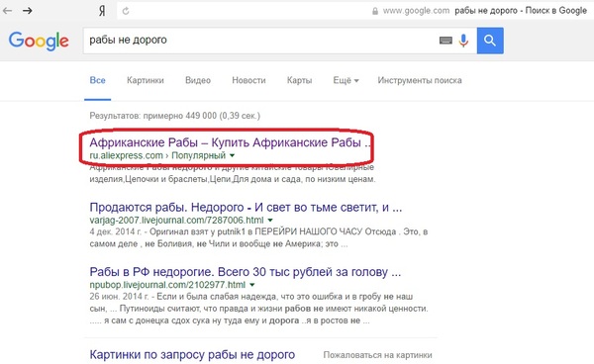
Task: Go forward with the browser forward arrow
Action: coord(28,11)
